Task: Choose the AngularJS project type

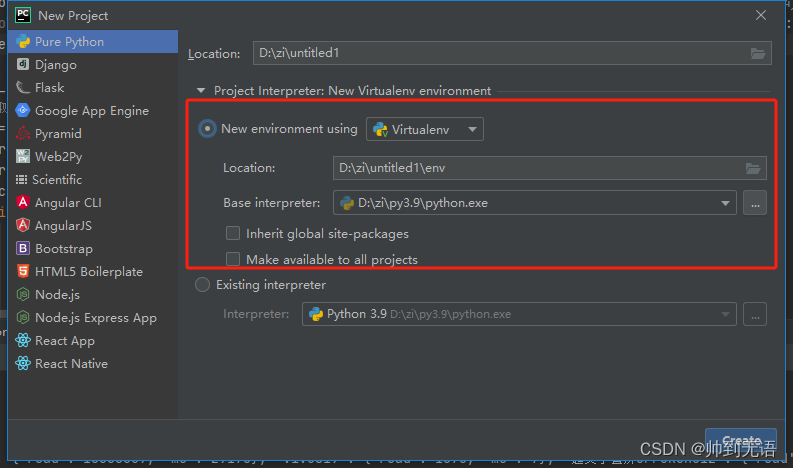Action: (93, 225)
